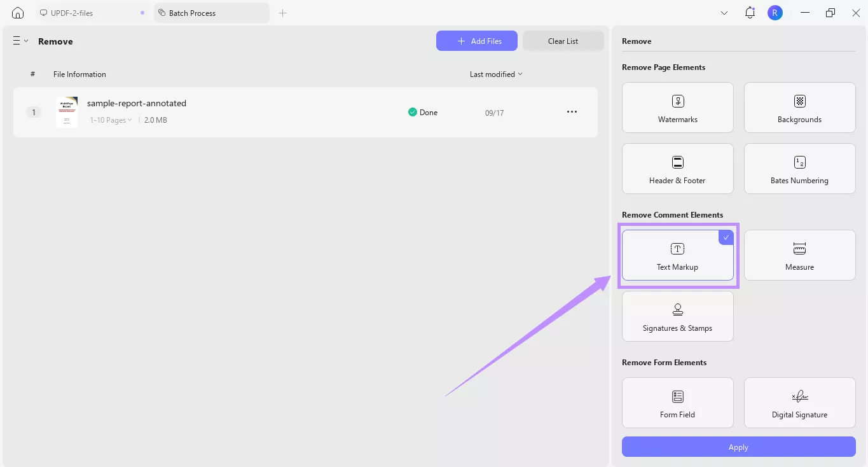Select the Backgrounds page element
Viewport: 868px width, 467px height.
pyautogui.click(x=799, y=107)
